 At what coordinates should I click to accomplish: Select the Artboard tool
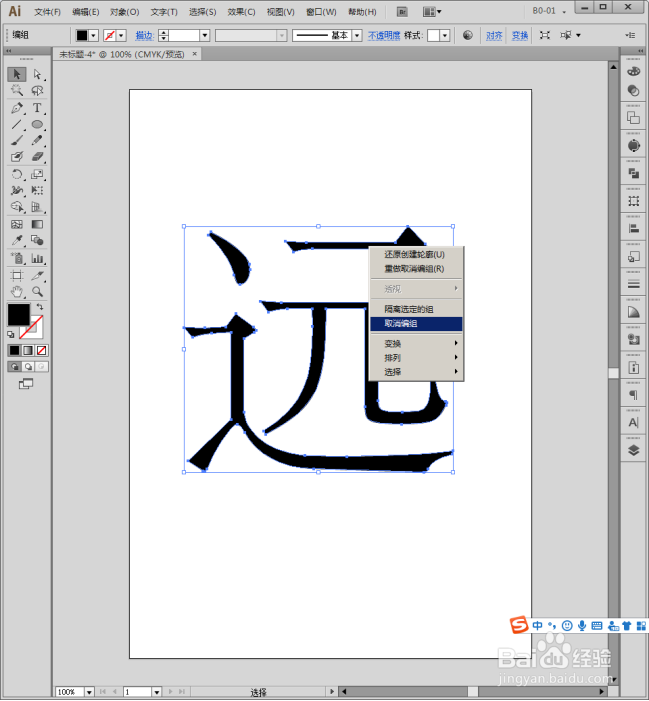(x=17, y=275)
